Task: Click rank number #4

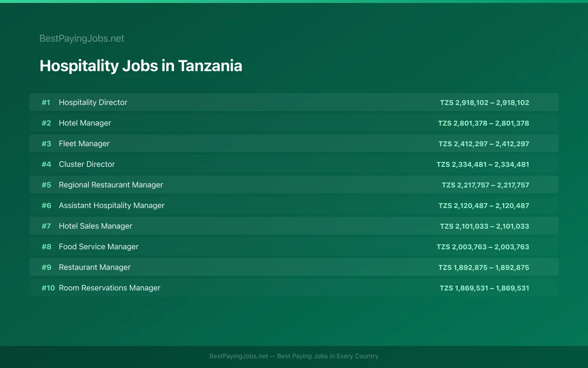Action: click(46, 164)
